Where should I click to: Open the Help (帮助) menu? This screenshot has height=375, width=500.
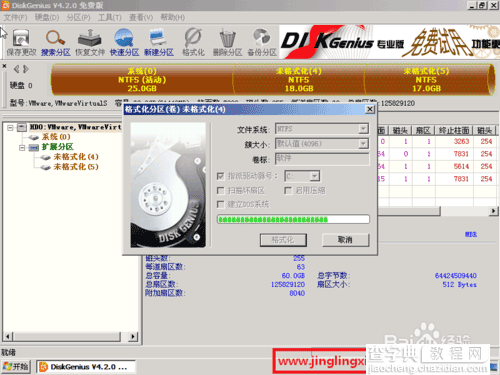[172, 17]
